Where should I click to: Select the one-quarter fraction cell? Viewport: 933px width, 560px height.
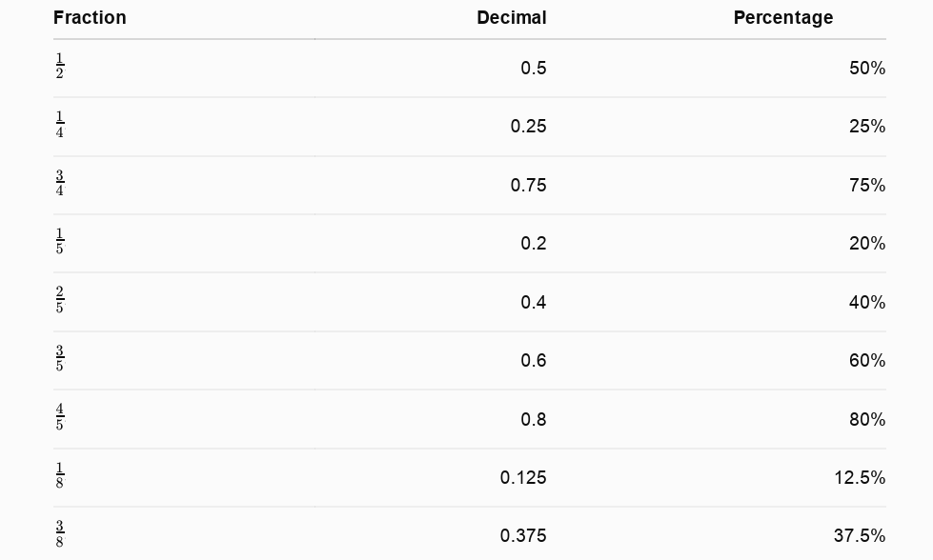pyautogui.click(x=59, y=125)
